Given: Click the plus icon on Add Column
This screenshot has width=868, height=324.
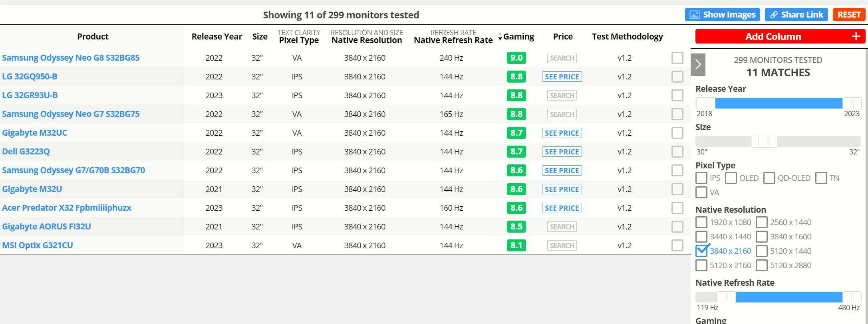Looking at the screenshot, I should [856, 36].
